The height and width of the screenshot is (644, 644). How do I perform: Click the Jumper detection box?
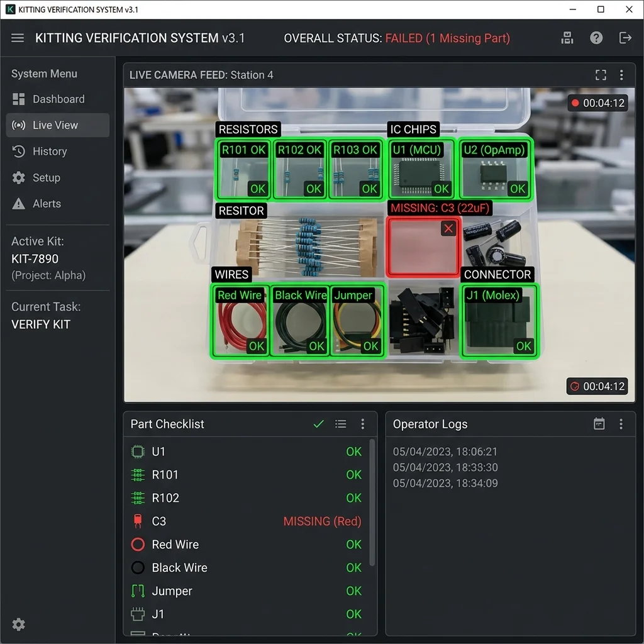point(358,320)
